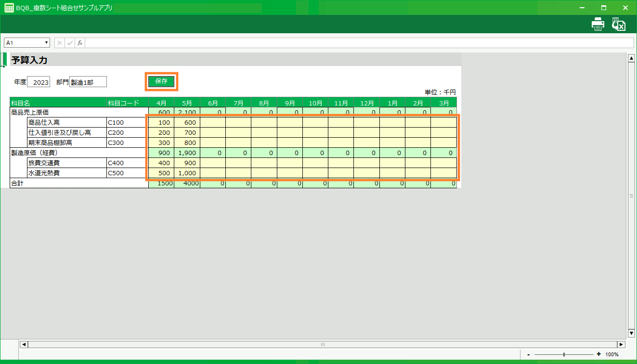The height and width of the screenshot is (364, 637).
Task: Click the vertical scrollbar down arrow
Action: tap(632, 333)
